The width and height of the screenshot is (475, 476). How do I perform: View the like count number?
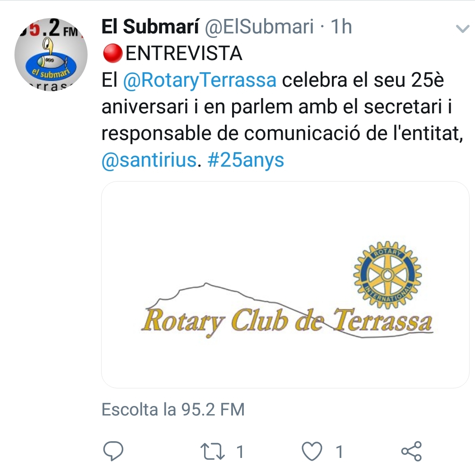340,452
